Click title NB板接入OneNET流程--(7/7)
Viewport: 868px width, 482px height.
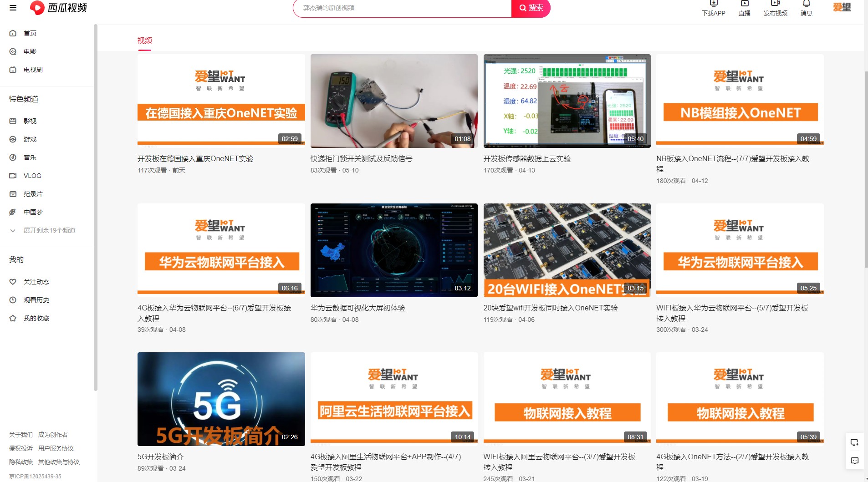(733, 164)
